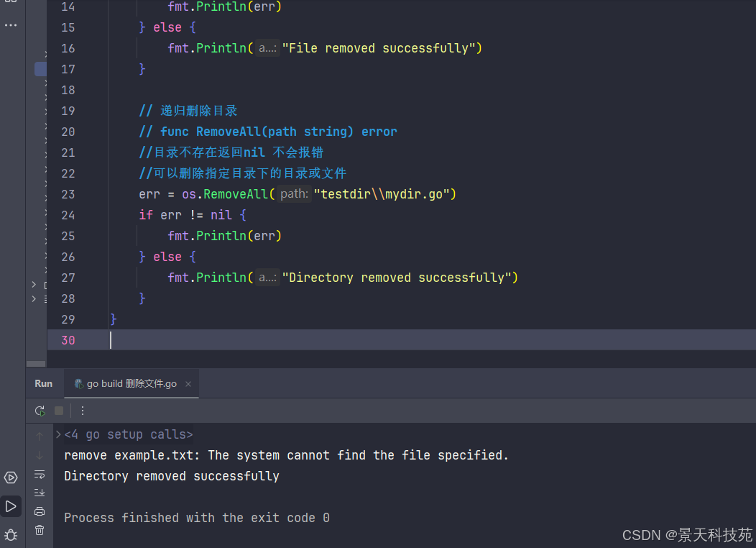Click the Run panel title label
Viewport: 756px width, 548px height.
(43, 384)
